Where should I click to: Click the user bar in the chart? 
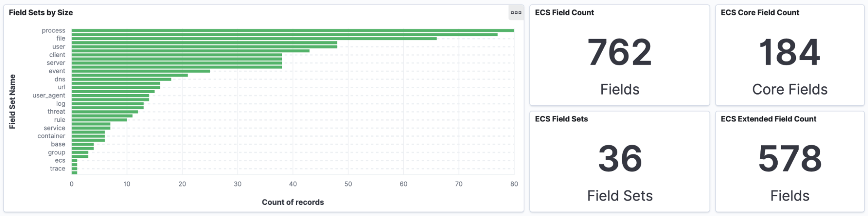point(204,47)
